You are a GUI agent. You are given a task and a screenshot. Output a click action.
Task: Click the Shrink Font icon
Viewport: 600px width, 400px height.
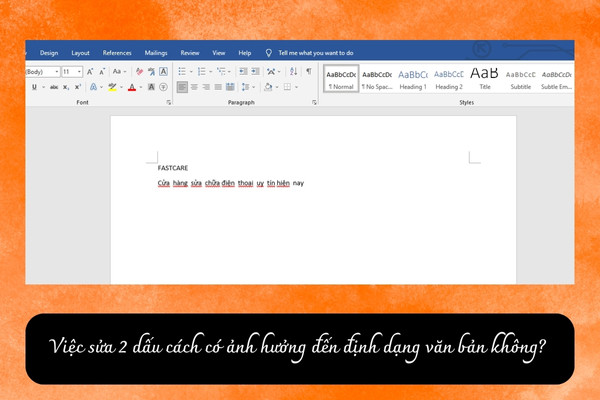pyautogui.click(x=102, y=72)
